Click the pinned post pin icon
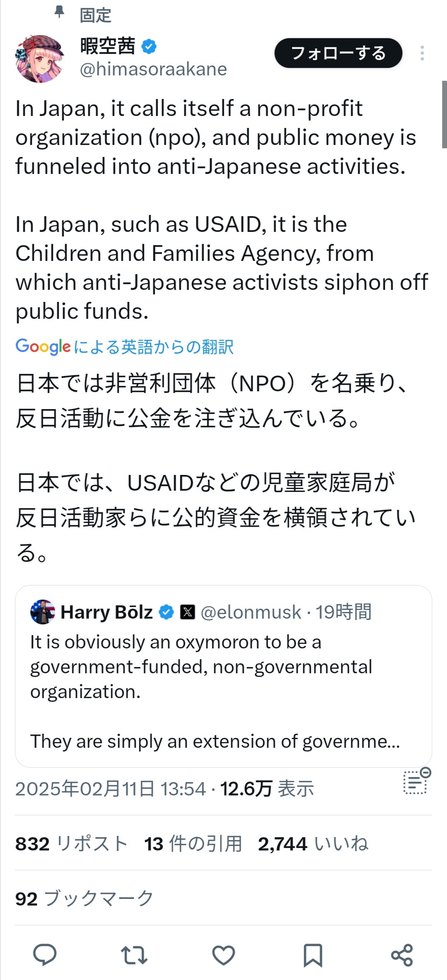 [x=60, y=12]
